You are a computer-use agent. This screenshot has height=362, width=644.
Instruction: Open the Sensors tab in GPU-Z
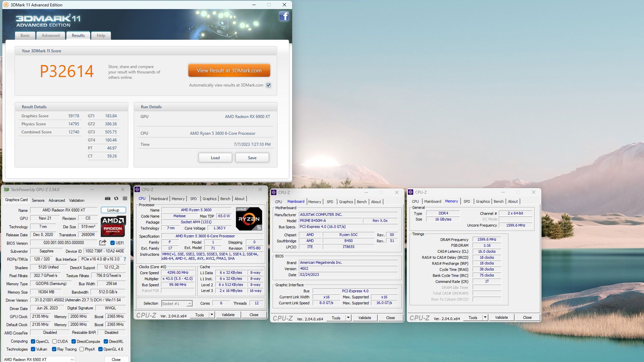coord(38,200)
